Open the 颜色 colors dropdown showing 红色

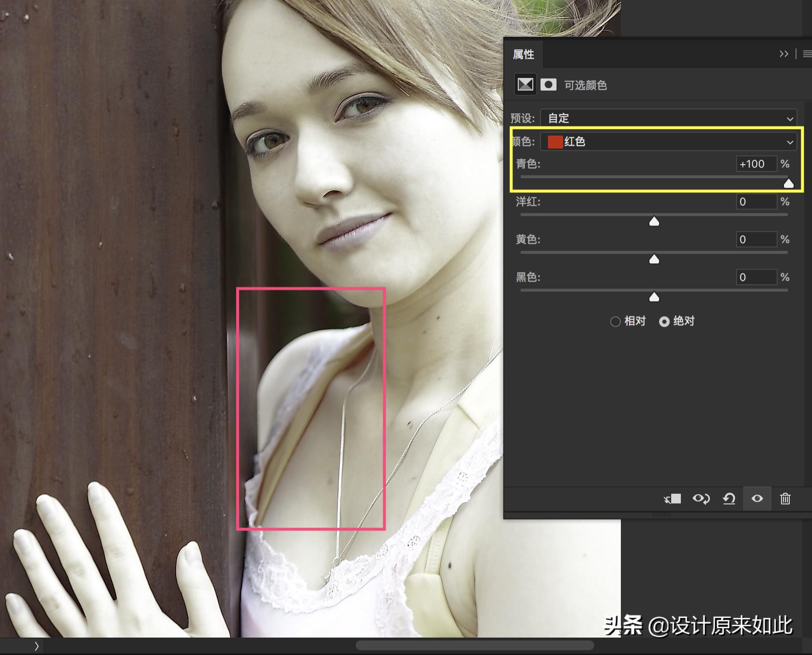tap(668, 142)
